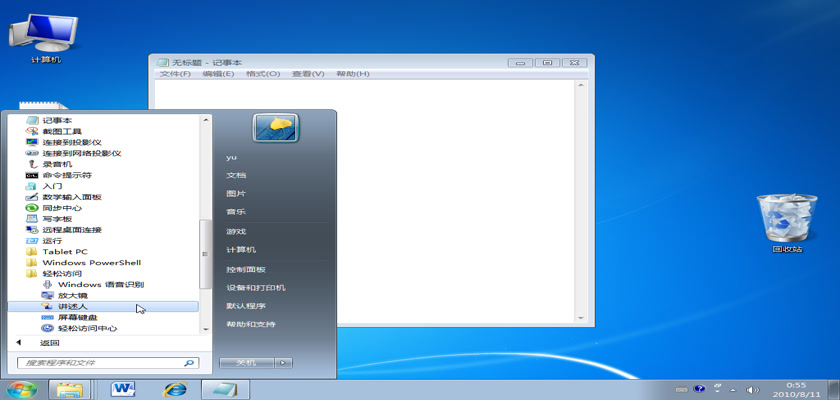Open 远程桌面连接 (Remote Desktop Connection)

coord(72,229)
